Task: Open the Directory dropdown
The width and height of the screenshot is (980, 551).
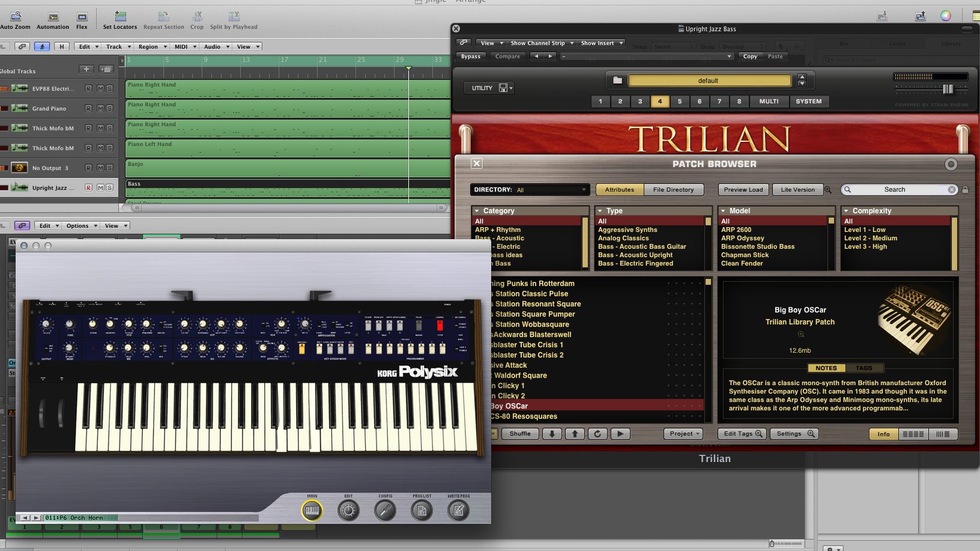Action: tap(530, 189)
